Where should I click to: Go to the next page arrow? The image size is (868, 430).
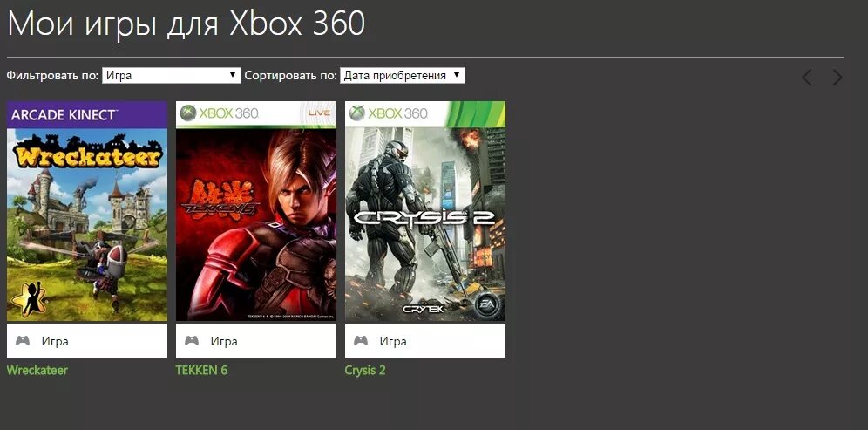tap(837, 78)
